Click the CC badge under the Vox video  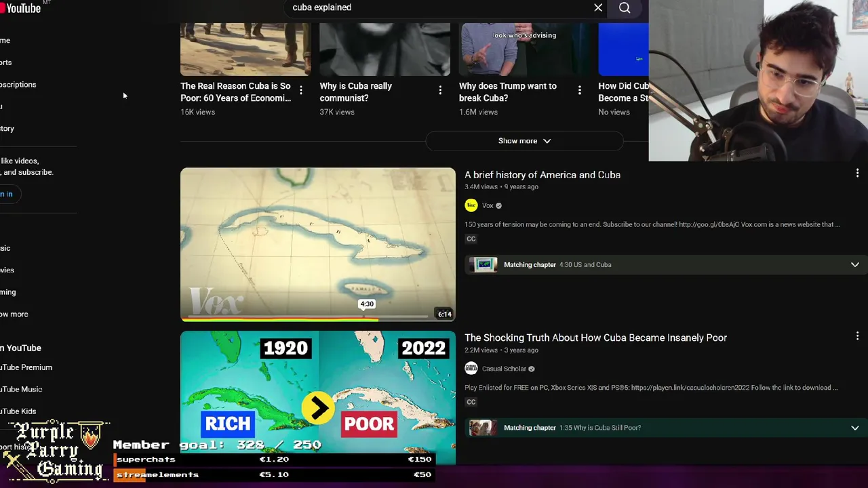[x=471, y=239]
